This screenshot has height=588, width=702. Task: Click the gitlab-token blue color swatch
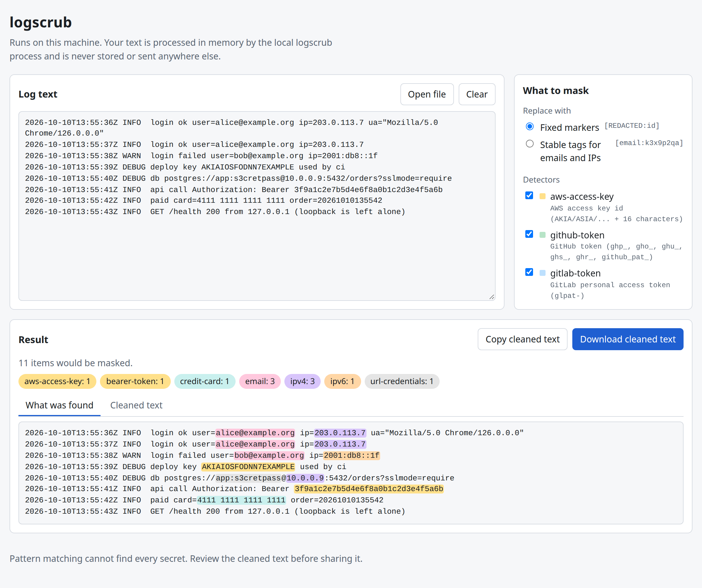click(542, 273)
